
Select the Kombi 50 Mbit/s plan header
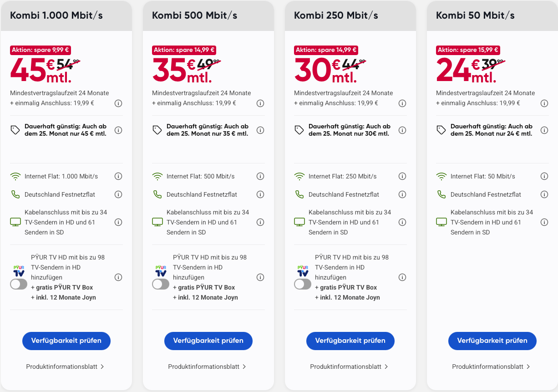click(475, 15)
